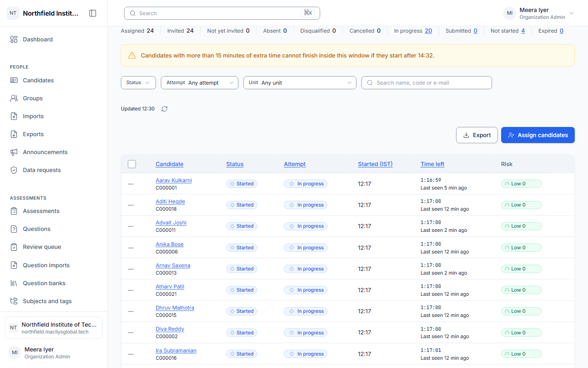588x368 pixels.
Task: Open the Submitted count link
Action: [475, 31]
